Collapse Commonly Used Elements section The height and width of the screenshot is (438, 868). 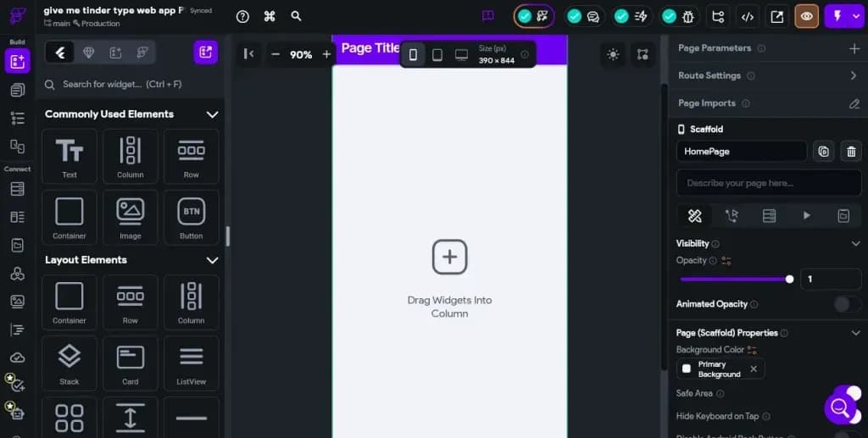click(212, 114)
